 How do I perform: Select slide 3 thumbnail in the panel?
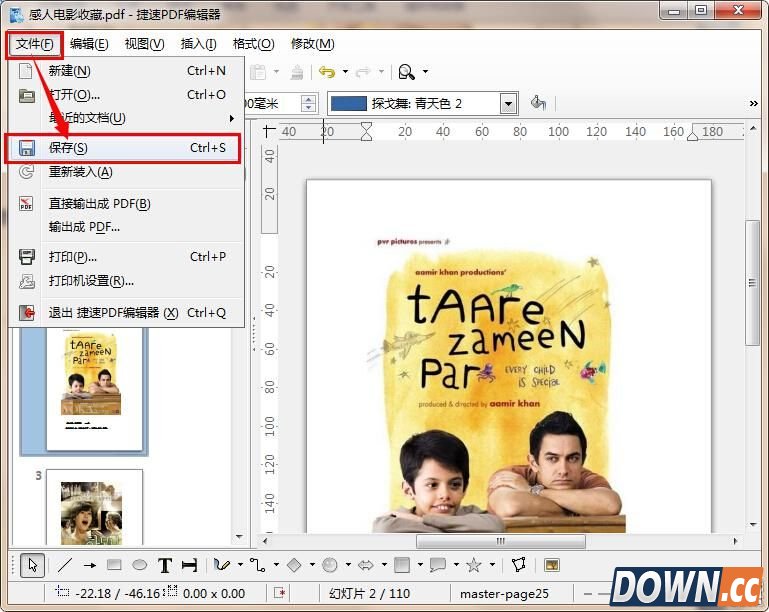click(91, 510)
